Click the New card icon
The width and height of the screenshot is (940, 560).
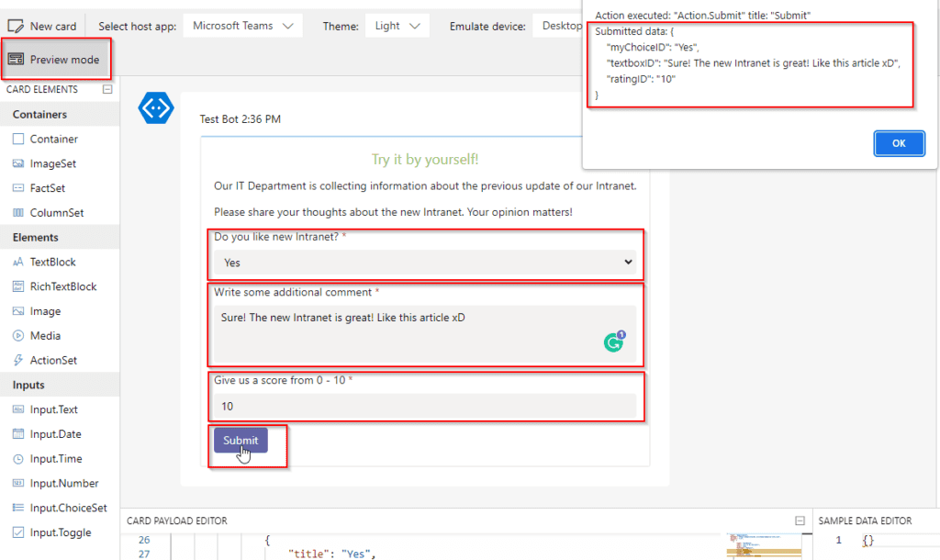click(x=16, y=27)
